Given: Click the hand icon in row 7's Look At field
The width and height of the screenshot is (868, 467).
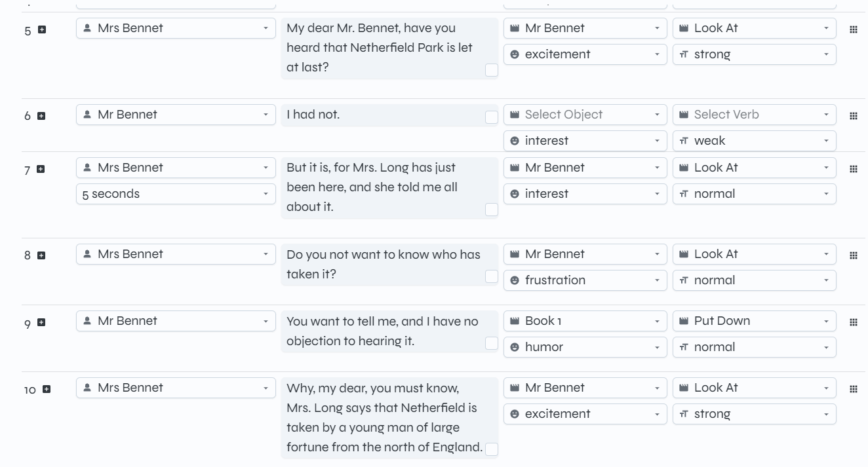Looking at the screenshot, I should 684,167.
